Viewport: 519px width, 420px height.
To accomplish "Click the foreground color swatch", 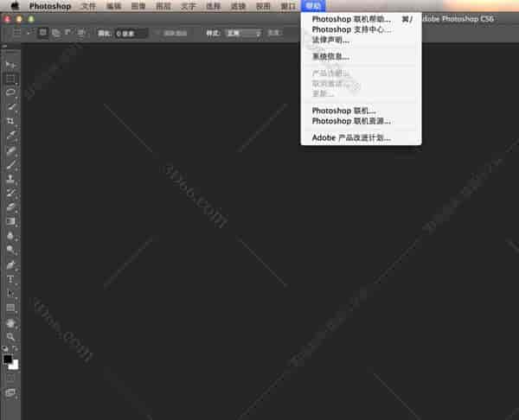I will (8, 359).
